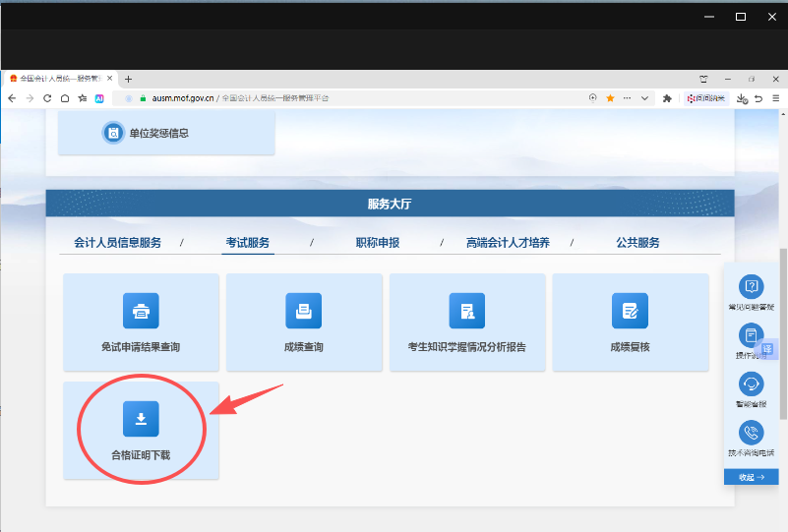Screen dimensions: 788x532
Task: Expand the address bar dropdown chevron
Action: point(645,98)
